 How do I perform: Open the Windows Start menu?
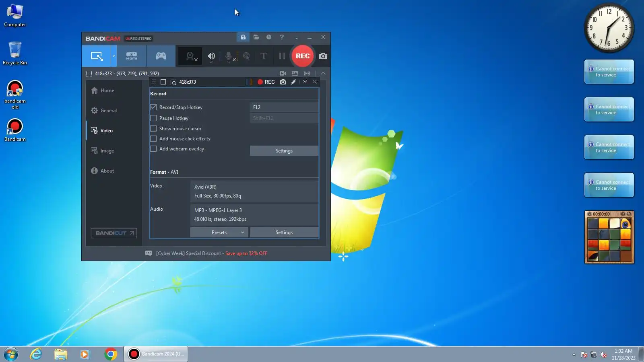(x=11, y=354)
